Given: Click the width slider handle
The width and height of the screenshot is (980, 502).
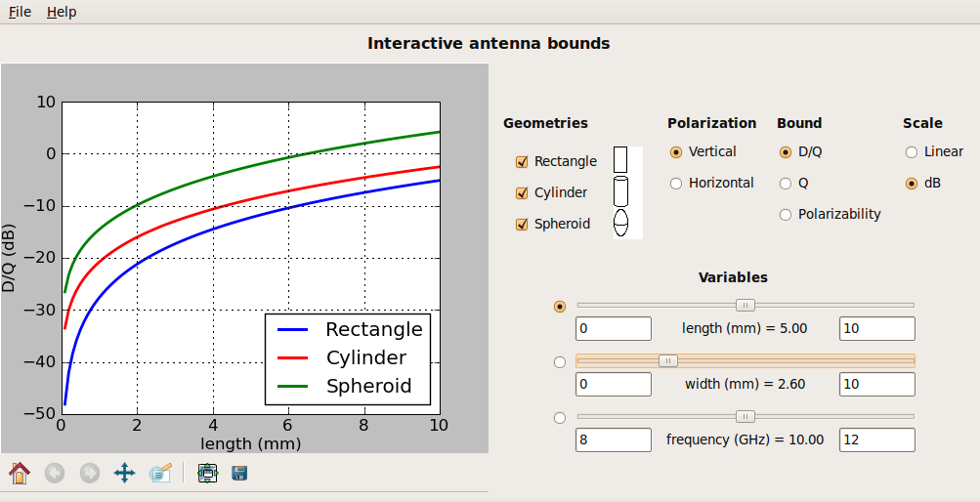Looking at the screenshot, I should click(x=668, y=360).
